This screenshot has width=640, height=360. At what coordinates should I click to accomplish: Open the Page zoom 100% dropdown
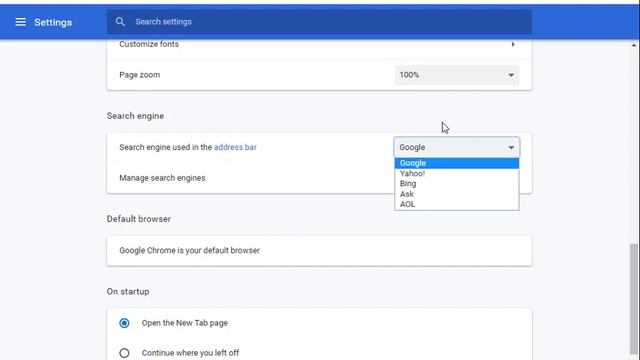(x=457, y=75)
